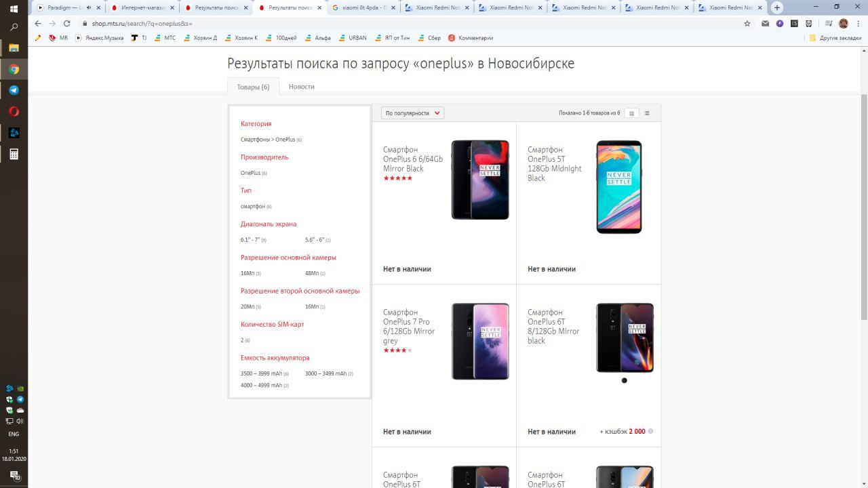Open Смартфон OnePlus 7 Pro 6/128Gb Mirror grey

click(x=409, y=327)
